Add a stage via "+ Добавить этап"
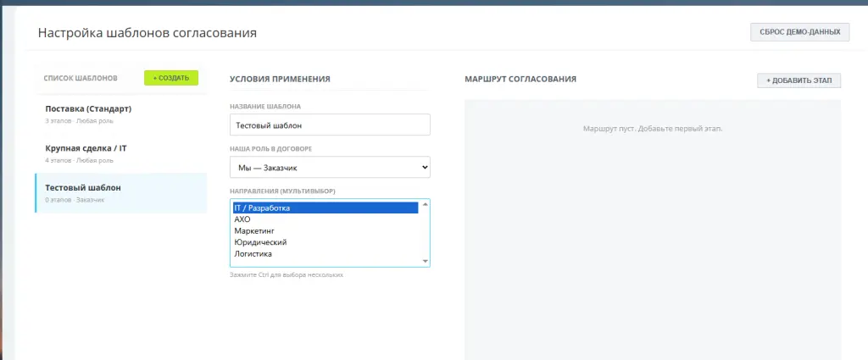 (x=798, y=80)
